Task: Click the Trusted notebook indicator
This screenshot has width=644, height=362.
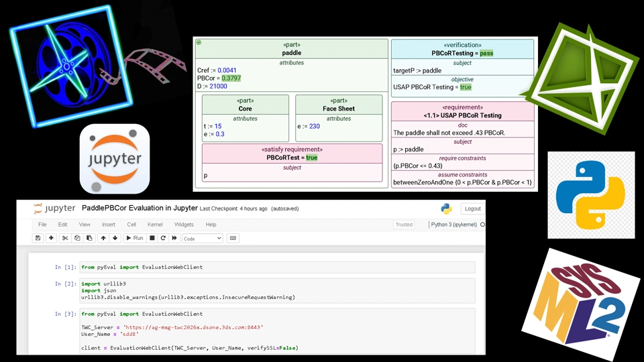Action: [404, 225]
